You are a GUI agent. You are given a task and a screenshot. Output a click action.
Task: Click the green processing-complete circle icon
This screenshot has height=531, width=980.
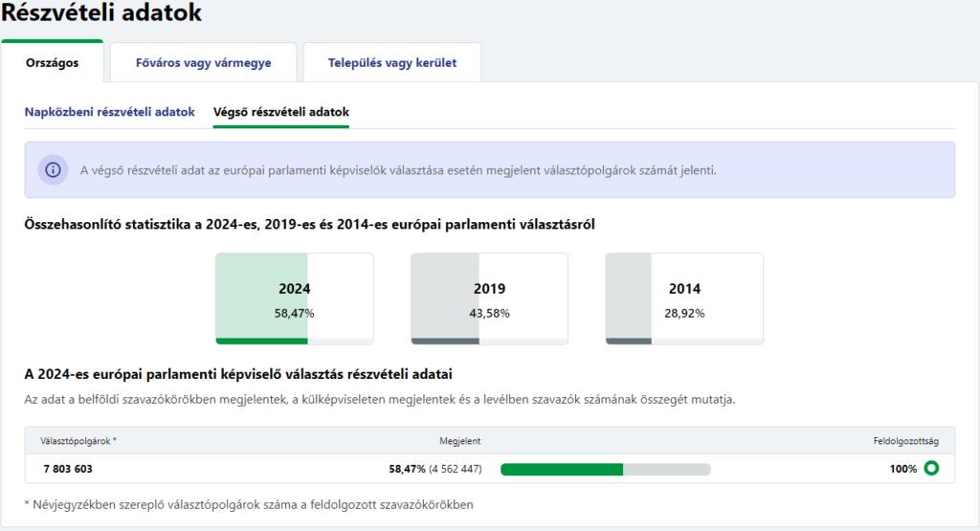931,469
